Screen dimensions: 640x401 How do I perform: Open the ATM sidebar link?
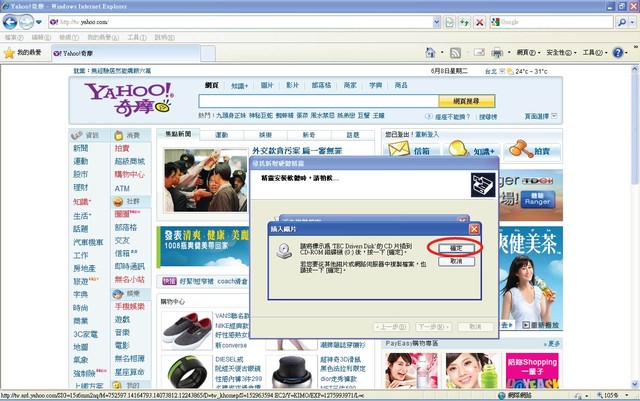pyautogui.click(x=122, y=188)
